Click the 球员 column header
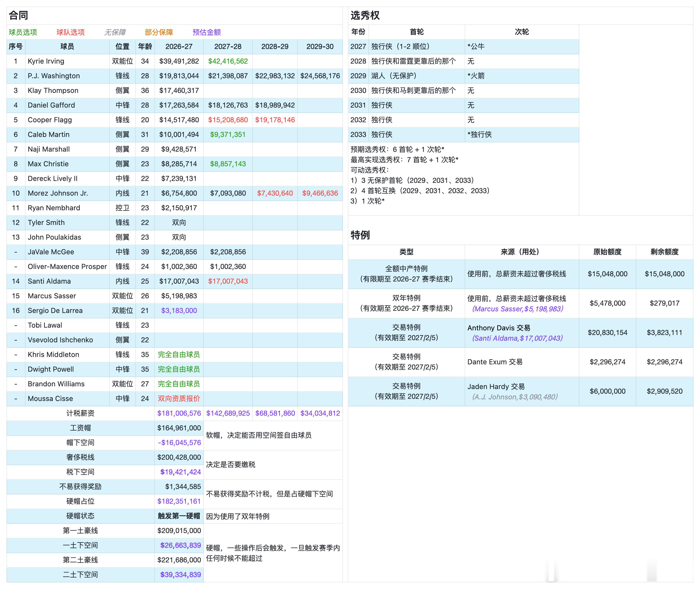 (67, 47)
